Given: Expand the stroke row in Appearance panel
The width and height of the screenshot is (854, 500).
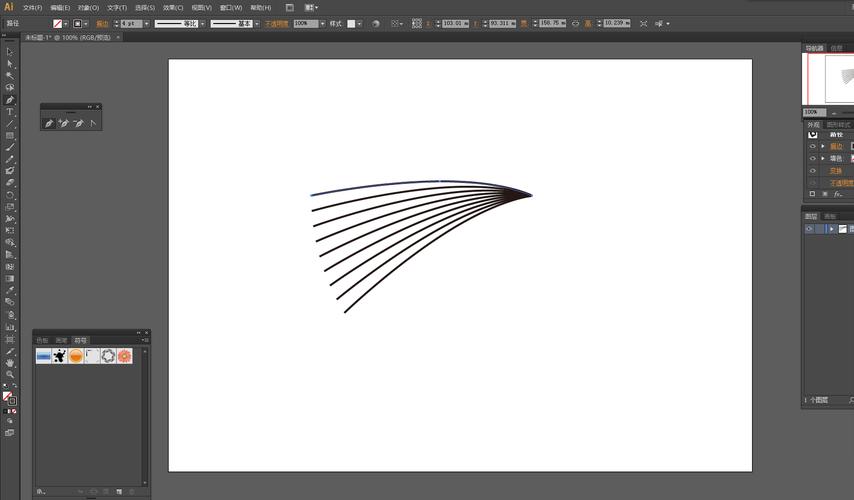Looking at the screenshot, I should click(x=823, y=146).
